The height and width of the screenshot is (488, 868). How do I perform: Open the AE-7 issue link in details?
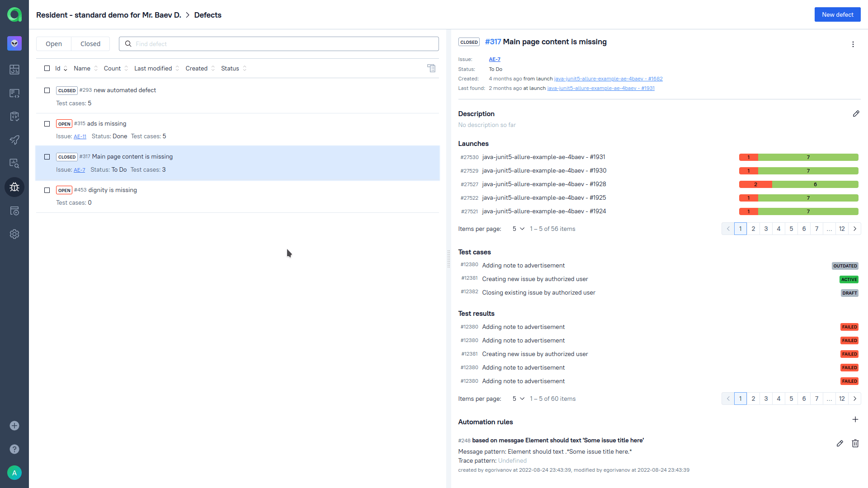pyautogui.click(x=494, y=59)
